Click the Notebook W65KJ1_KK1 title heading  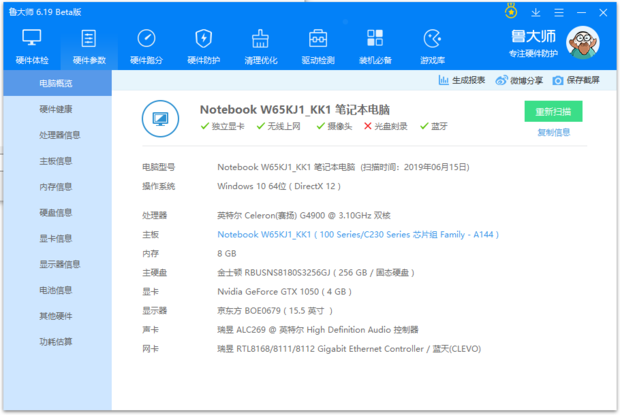point(295,109)
